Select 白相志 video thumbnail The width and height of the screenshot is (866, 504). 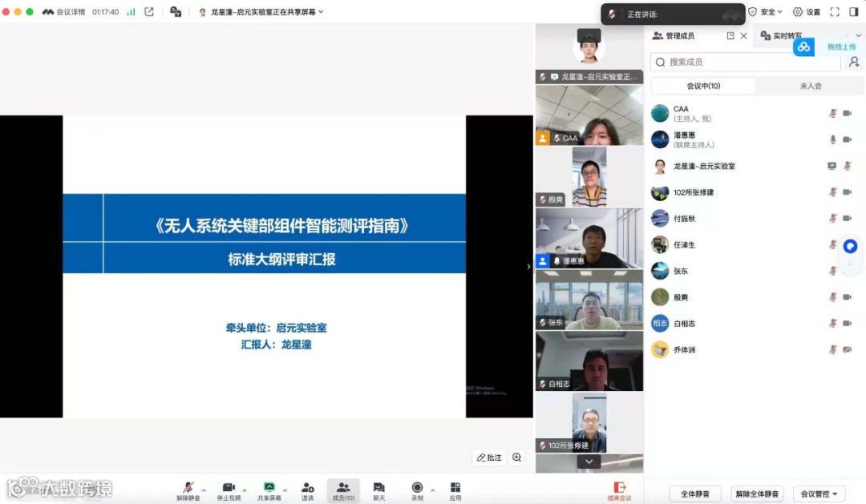(589, 361)
